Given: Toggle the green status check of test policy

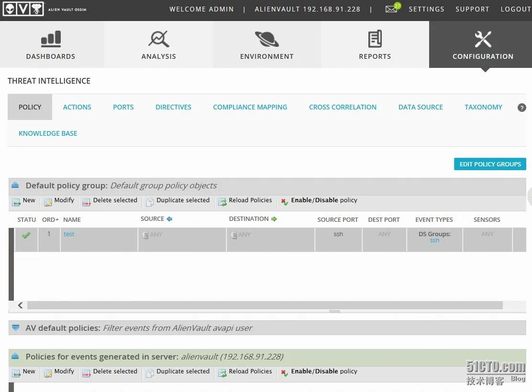Looking at the screenshot, I should tap(26, 235).
